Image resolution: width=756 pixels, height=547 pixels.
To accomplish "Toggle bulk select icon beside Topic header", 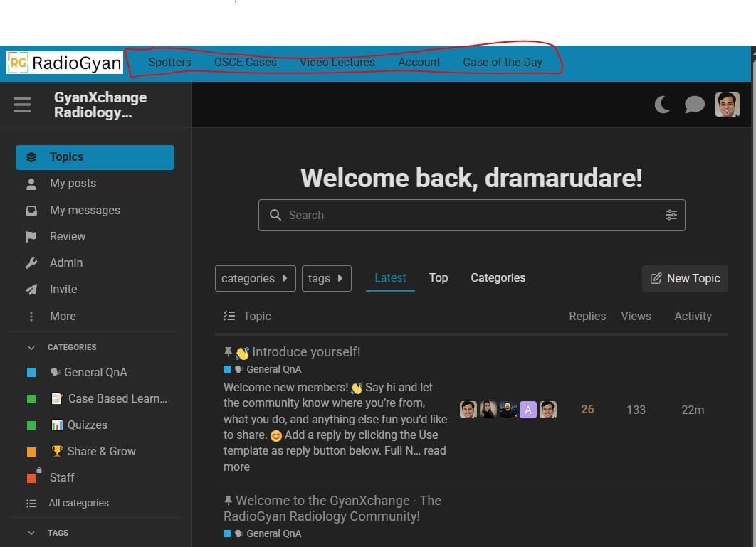I will tap(229, 316).
